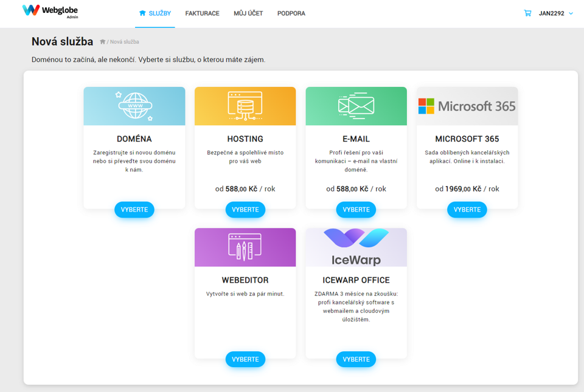Image resolution: width=584 pixels, height=392 pixels.
Task: Click the Nová služba breadcrumb text
Action: [124, 42]
